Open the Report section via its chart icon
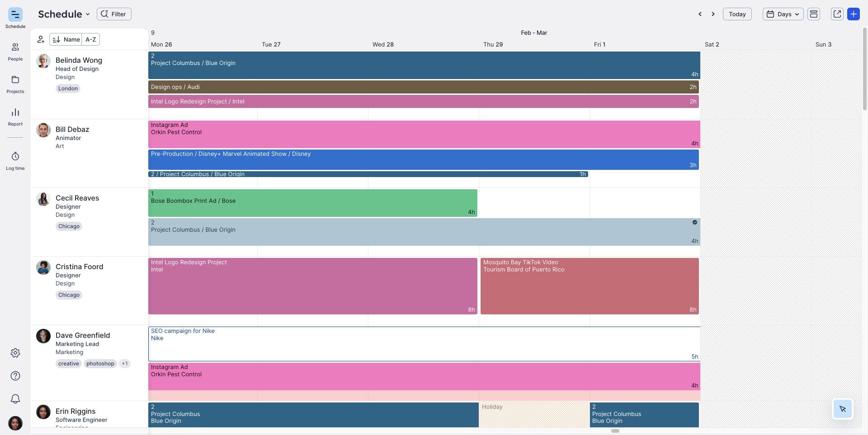This screenshot has height=435, width=868. click(x=15, y=112)
